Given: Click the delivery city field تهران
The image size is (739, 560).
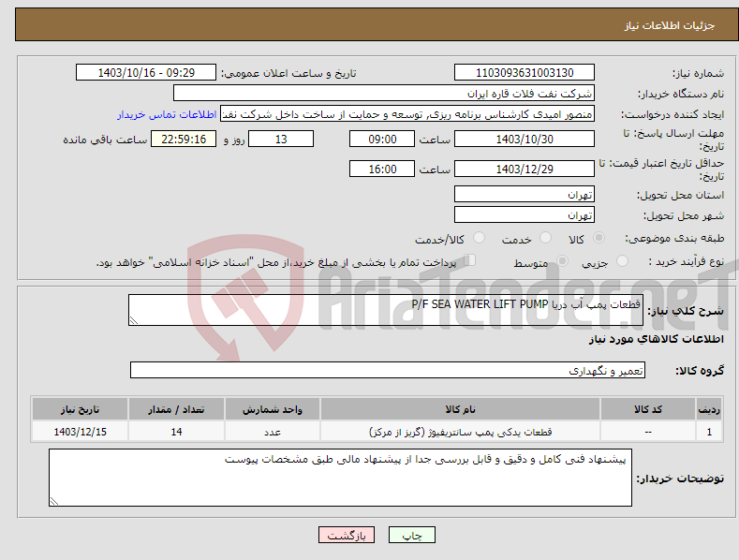Looking at the screenshot, I should [525, 215].
